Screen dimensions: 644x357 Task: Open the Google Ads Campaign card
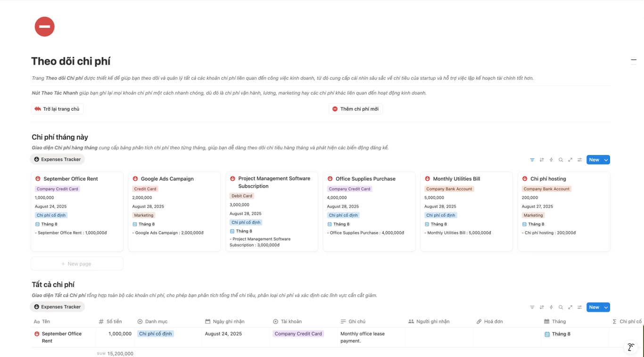(x=167, y=179)
